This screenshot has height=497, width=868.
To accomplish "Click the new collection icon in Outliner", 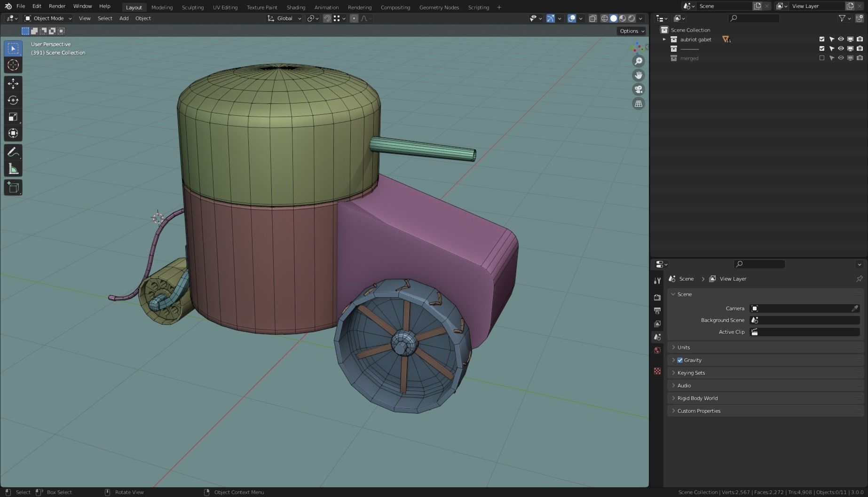I will coord(860,18).
